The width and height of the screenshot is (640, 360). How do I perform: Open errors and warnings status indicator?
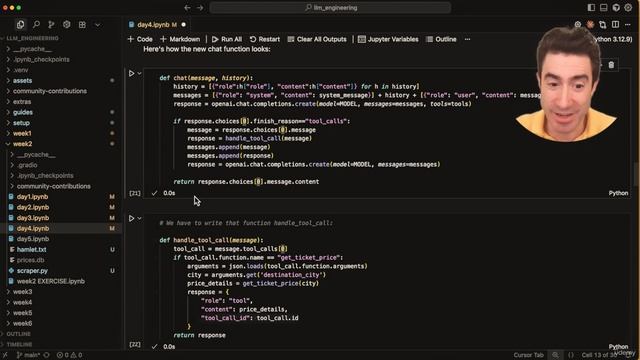69,355
